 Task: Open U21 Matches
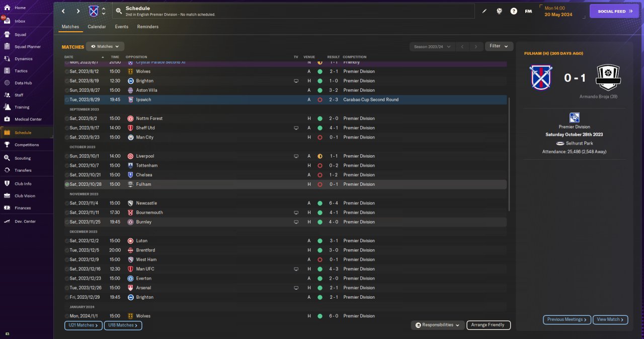[84, 325]
